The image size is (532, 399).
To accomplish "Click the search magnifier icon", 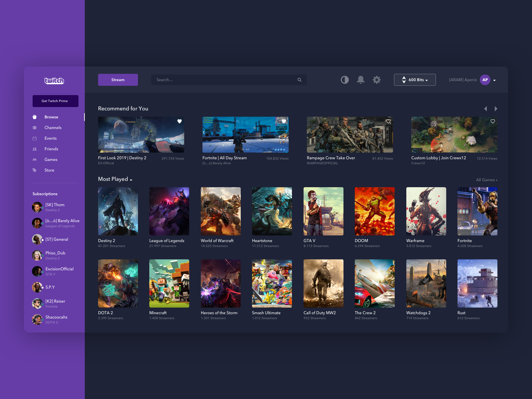I will coord(300,80).
